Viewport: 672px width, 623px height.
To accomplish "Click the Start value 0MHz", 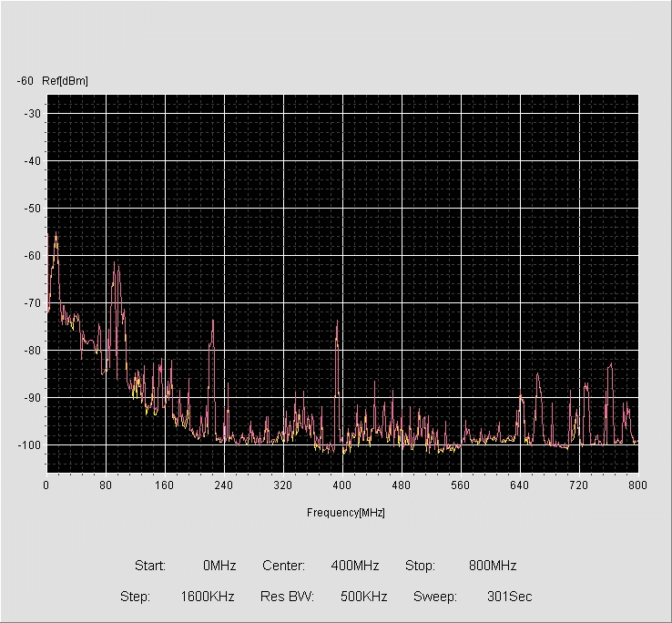I will [219, 566].
